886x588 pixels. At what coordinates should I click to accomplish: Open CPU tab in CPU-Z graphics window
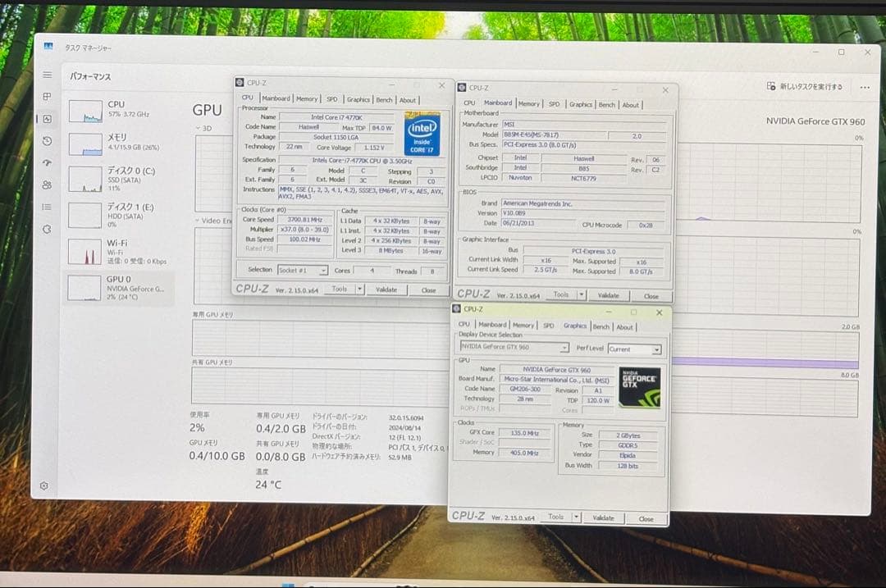point(464,324)
